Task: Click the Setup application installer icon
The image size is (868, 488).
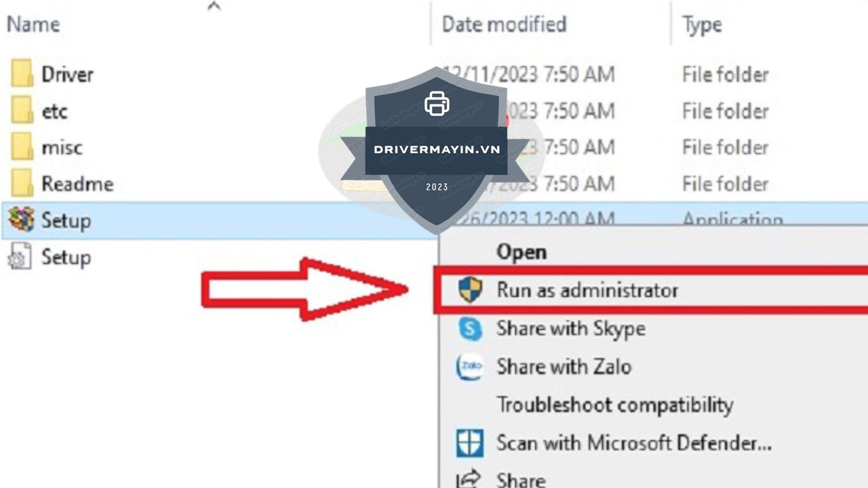Action: pyautogui.click(x=21, y=220)
